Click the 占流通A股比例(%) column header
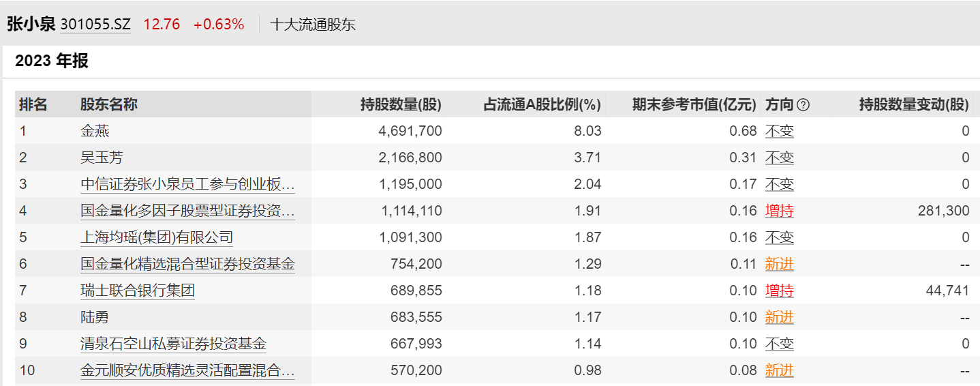 [542, 105]
